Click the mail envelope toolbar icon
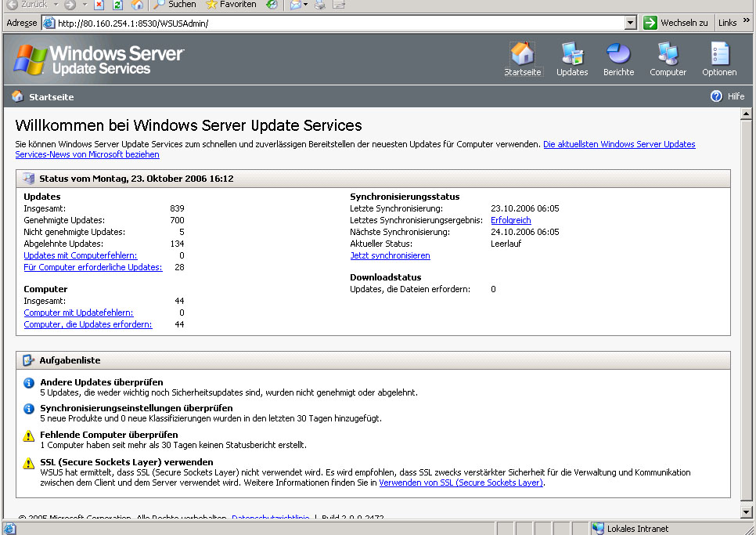 [295, 5]
